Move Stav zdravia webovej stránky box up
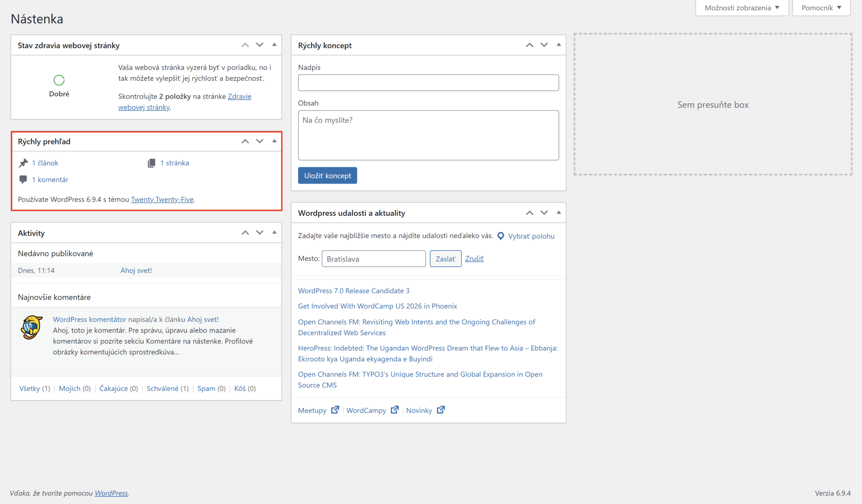This screenshot has width=862, height=504. (245, 45)
